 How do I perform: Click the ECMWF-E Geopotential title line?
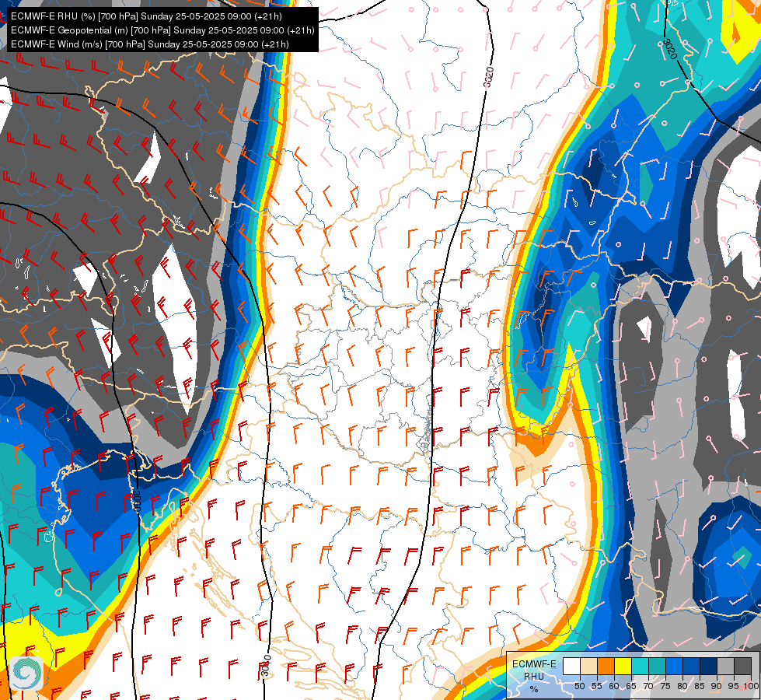click(x=162, y=30)
